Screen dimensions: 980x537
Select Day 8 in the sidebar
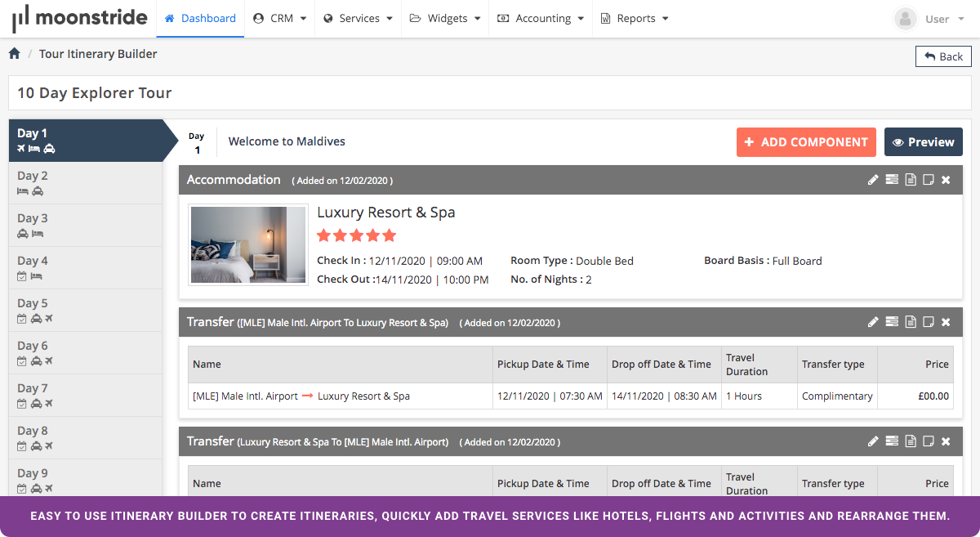(x=86, y=438)
